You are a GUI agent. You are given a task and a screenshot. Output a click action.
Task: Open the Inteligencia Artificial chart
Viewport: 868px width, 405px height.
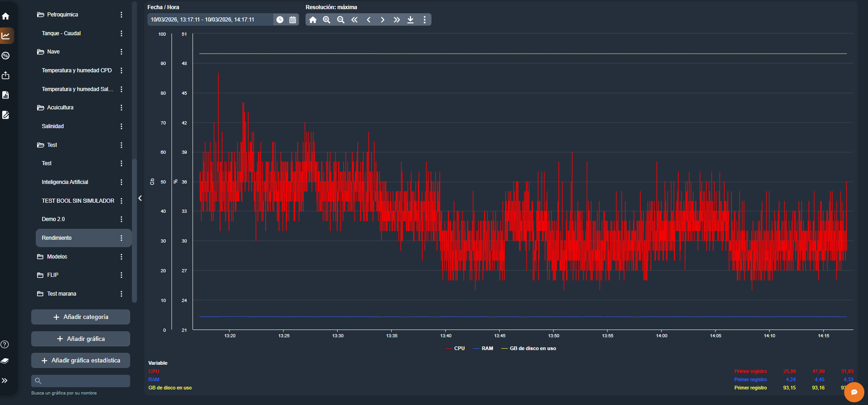[65, 182]
